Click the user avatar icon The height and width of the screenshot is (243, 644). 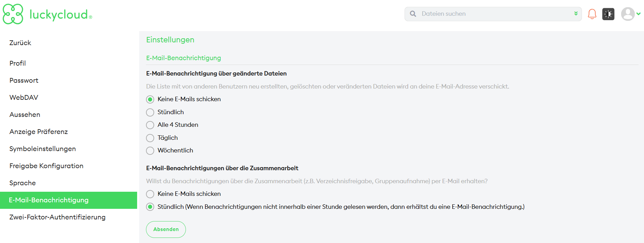tap(628, 14)
